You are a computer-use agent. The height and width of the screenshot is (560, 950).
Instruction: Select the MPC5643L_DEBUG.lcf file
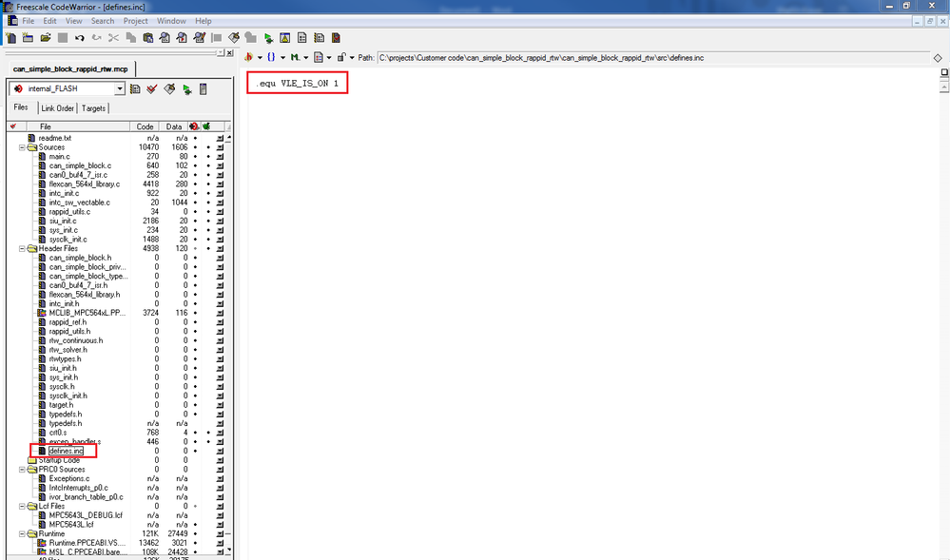(86, 515)
